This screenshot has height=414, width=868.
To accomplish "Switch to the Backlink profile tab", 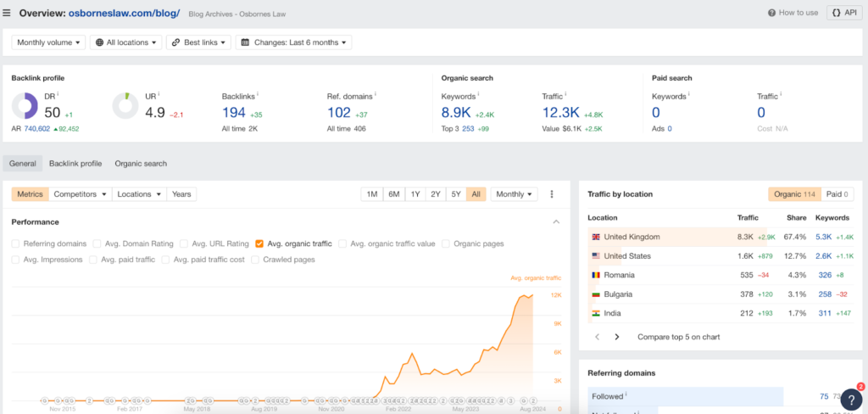I will pos(75,163).
